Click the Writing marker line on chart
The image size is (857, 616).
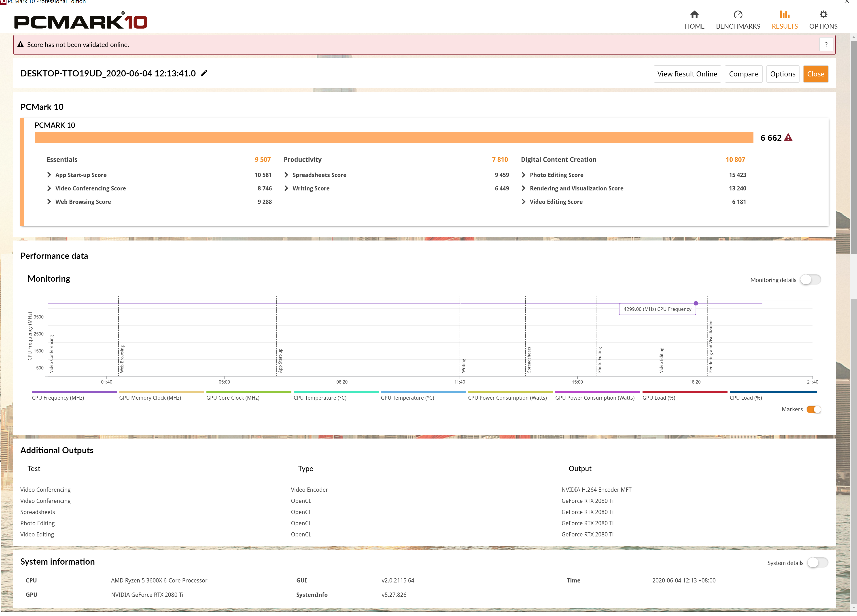tap(460, 336)
